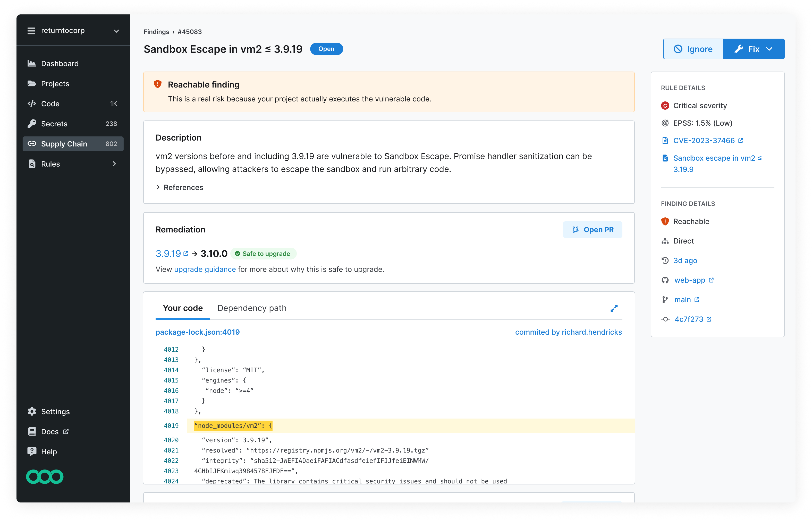Screen dimensions: 812x521
Task: Click the Findings breadcrumb
Action: pyautogui.click(x=156, y=32)
